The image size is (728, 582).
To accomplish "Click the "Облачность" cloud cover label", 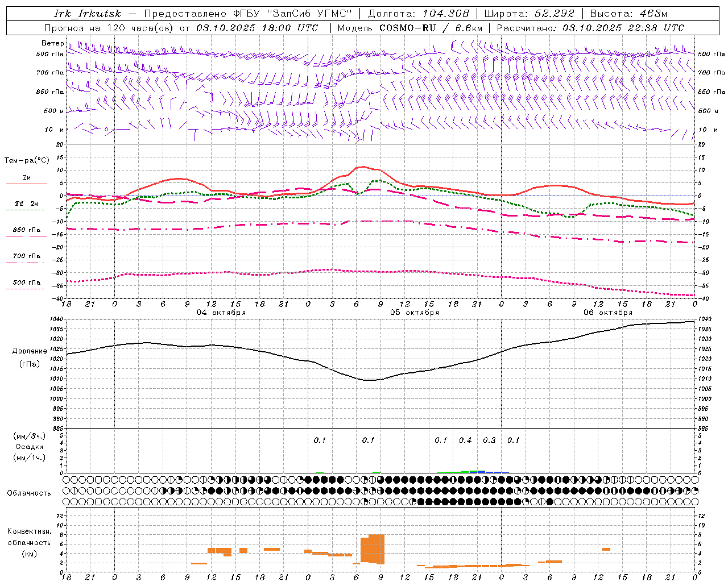I will 29,493.
